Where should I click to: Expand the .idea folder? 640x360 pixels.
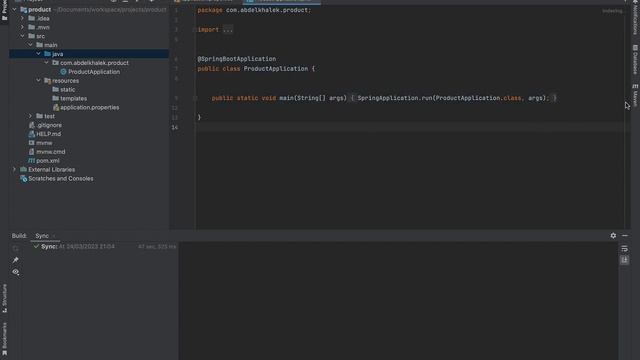pyautogui.click(x=22, y=18)
